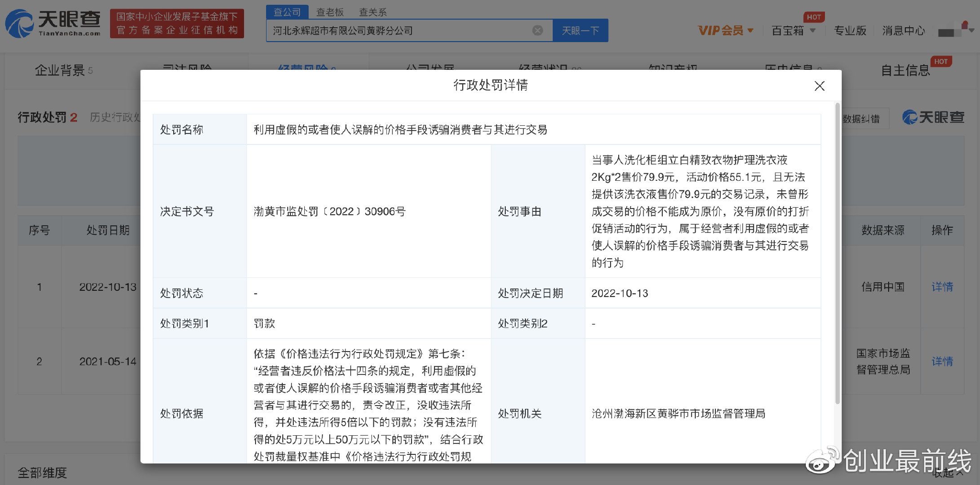The image size is (980, 485).
Task: Click the 决定书文号 value 渤黄市监处罚〔2022〕30906号
Action: [x=330, y=211]
